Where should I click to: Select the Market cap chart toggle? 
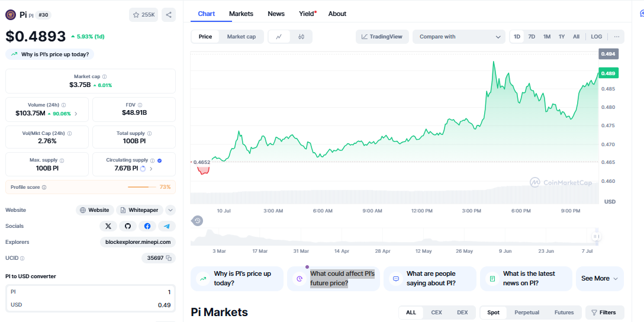point(241,37)
